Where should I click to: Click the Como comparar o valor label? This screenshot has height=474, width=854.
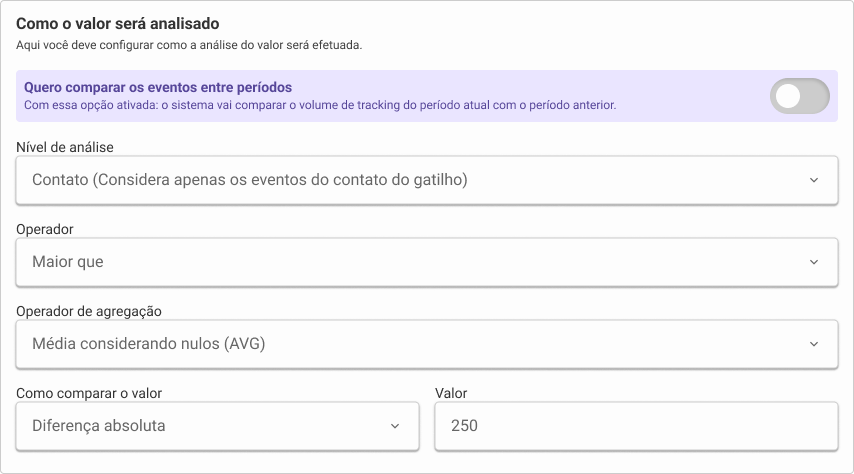(91, 393)
